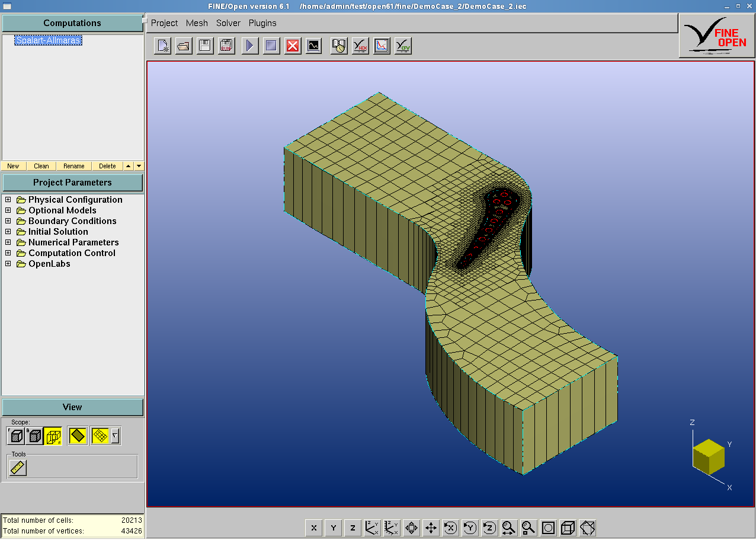
Task: Kill the solver with red X icon
Action: coord(293,46)
